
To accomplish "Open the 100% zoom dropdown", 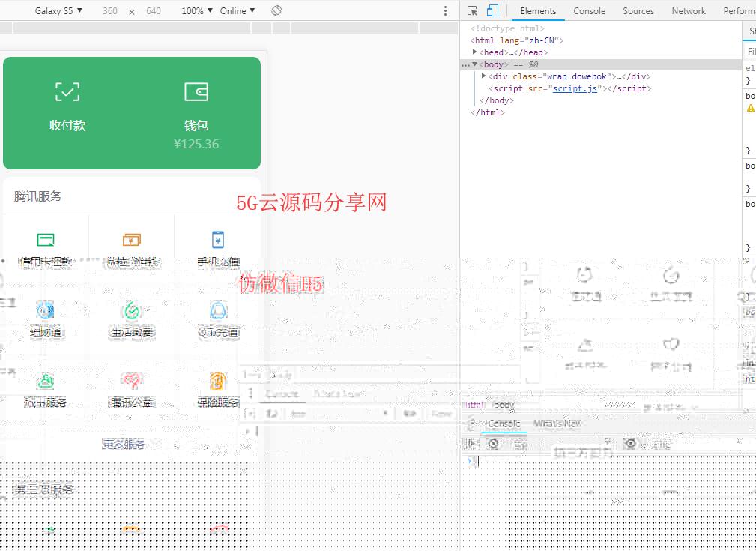I will [197, 10].
